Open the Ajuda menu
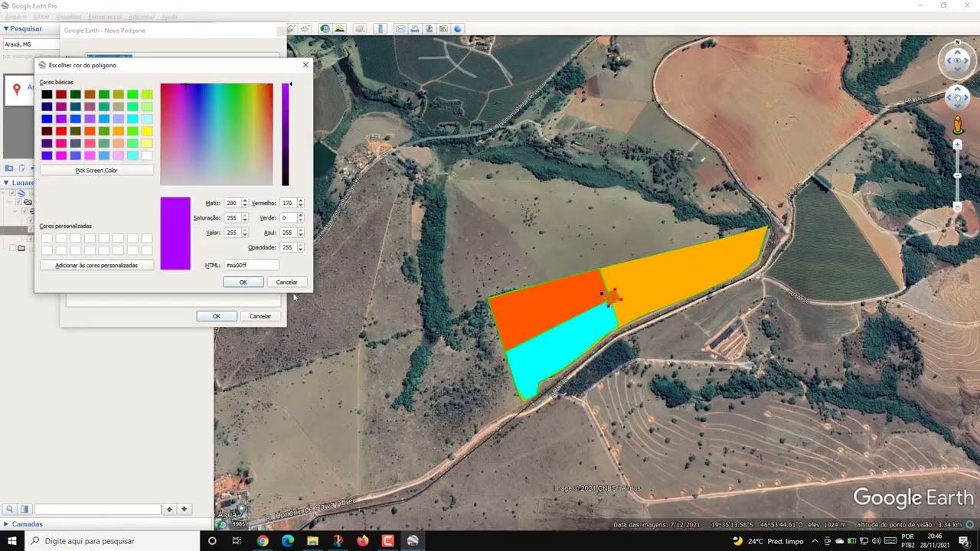Viewport: 980px width, 551px height. [169, 17]
